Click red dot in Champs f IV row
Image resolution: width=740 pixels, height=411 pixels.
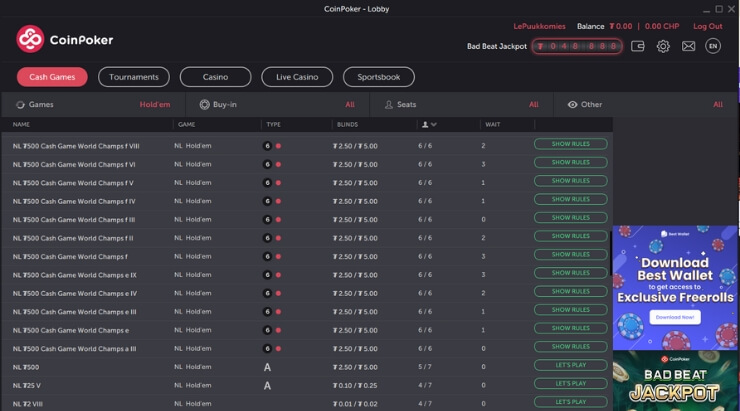click(x=278, y=201)
